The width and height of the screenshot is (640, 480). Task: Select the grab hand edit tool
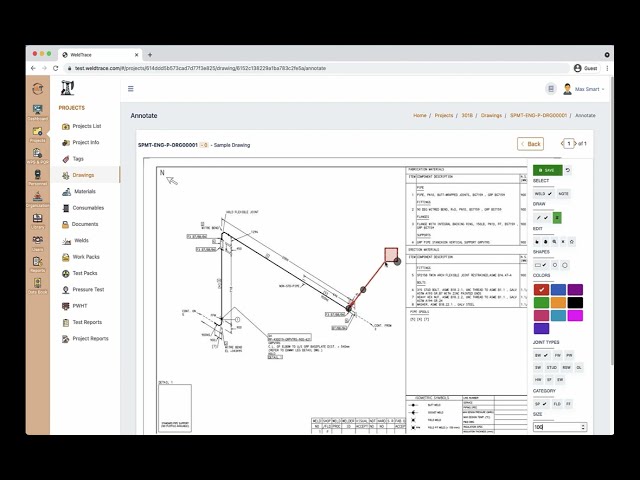click(x=546, y=242)
